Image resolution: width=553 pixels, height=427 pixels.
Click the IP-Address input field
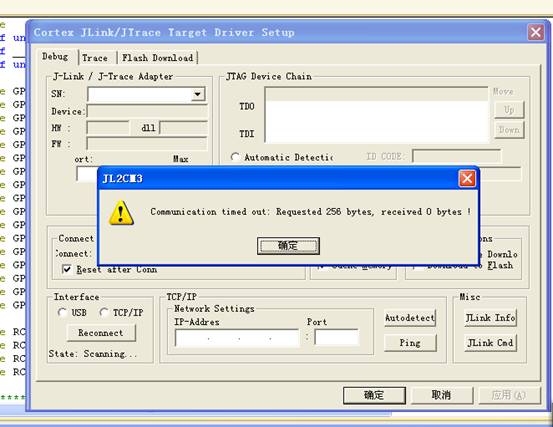(x=237, y=338)
